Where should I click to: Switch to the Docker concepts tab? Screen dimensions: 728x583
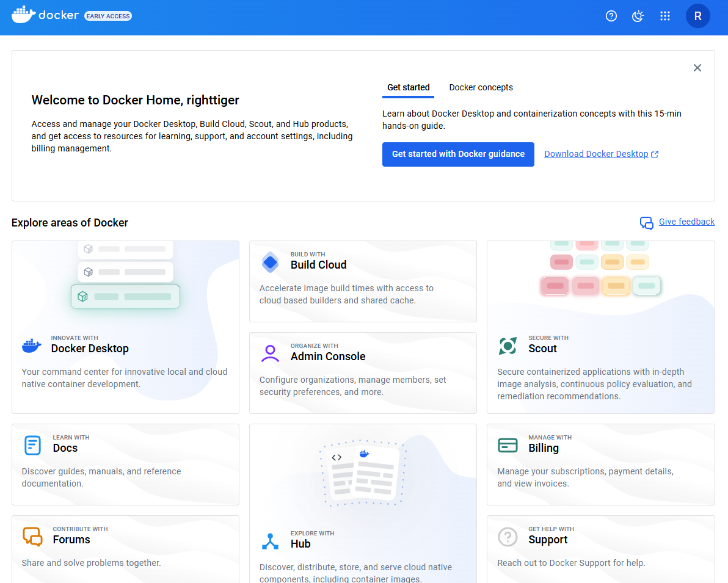[481, 87]
